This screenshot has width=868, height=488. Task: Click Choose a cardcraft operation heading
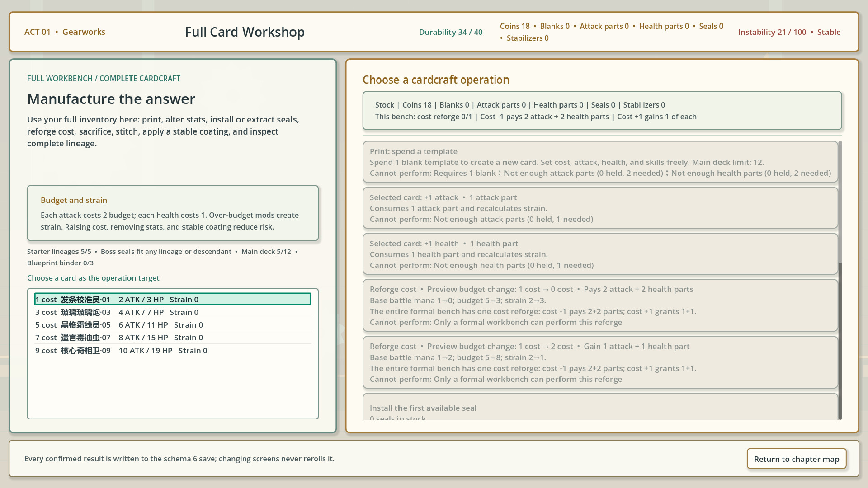tap(436, 80)
